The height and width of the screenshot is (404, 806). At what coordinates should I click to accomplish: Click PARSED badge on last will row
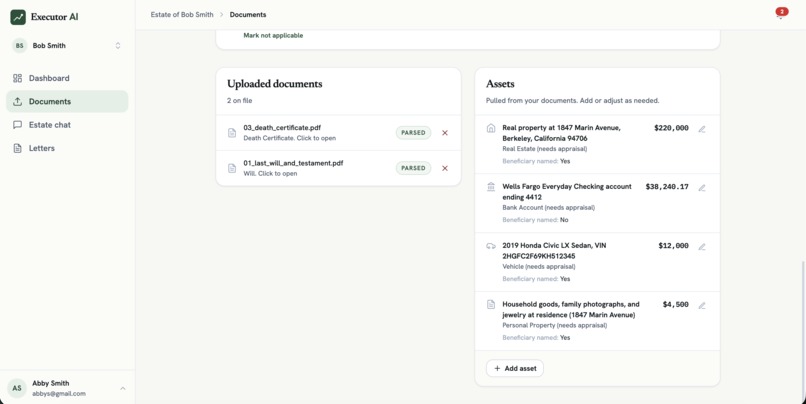413,168
